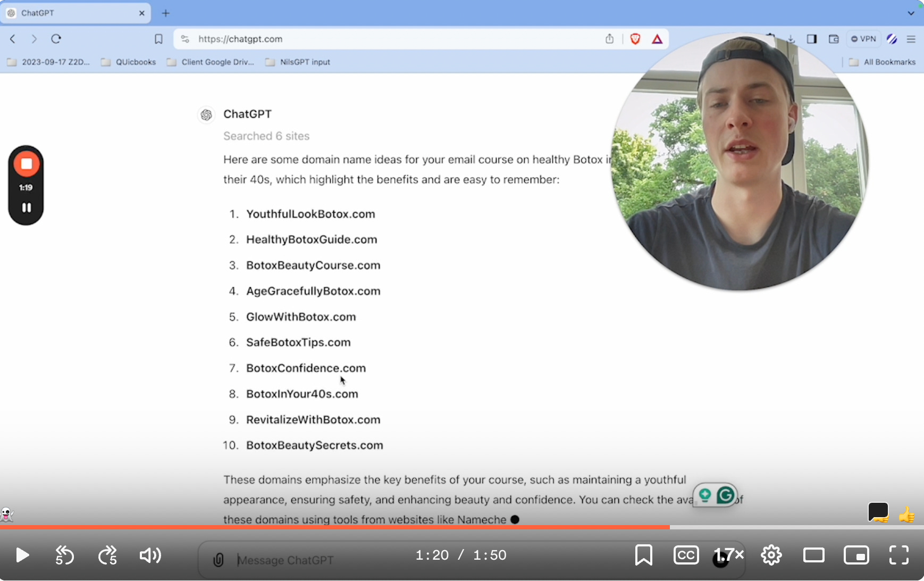924x581 pixels.
Task: Close the ChatGPT tab
Action: [142, 13]
